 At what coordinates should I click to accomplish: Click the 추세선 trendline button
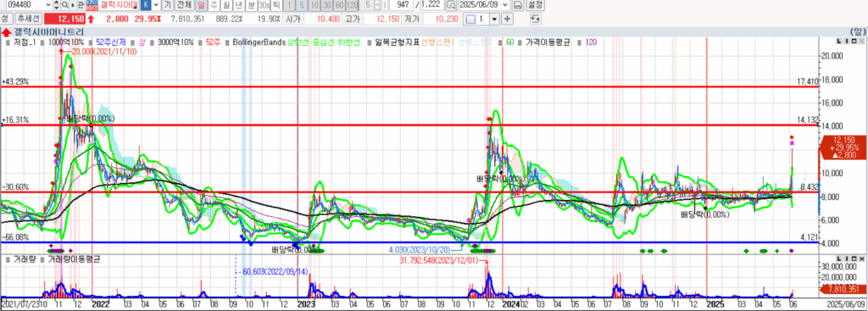pyautogui.click(x=28, y=19)
